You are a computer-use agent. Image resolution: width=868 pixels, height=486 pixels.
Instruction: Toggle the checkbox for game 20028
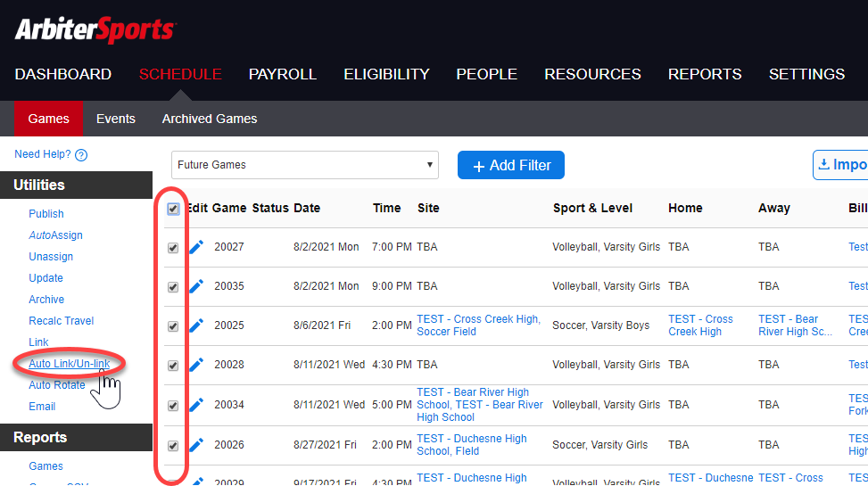click(173, 366)
